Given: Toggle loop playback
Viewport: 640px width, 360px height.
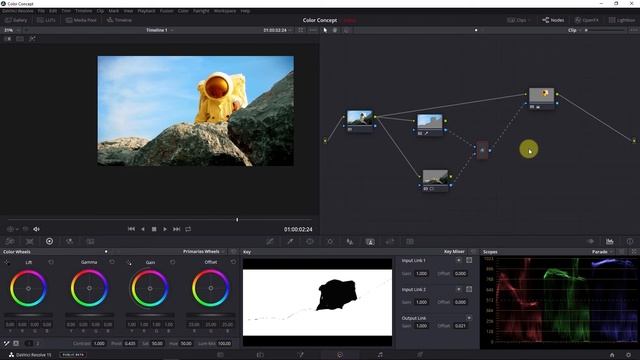Looking at the screenshot, I should click(188, 229).
